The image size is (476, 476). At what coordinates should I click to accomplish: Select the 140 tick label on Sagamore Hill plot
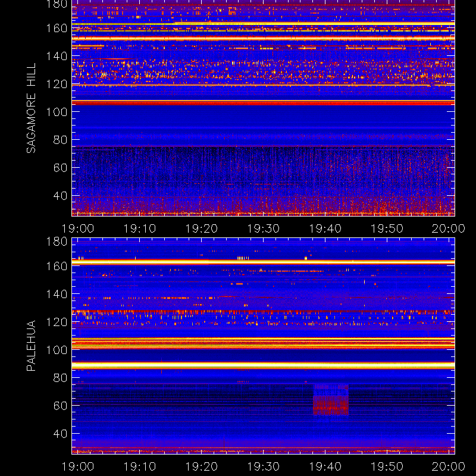click(57, 56)
